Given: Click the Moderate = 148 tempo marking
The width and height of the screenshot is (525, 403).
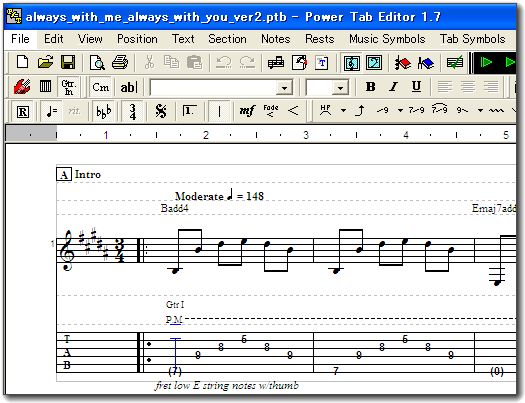Looking at the screenshot, I should [219, 195].
